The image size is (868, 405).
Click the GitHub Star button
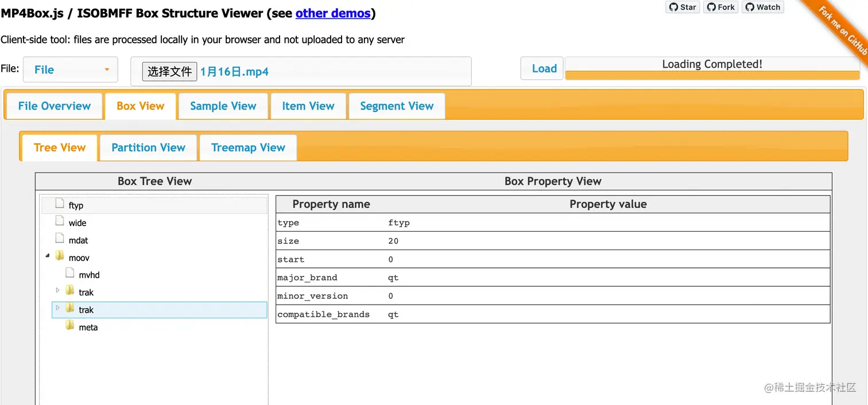coord(683,7)
